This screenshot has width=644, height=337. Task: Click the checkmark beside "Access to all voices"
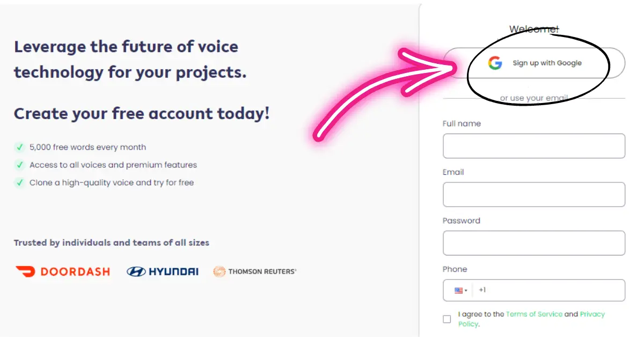pos(19,165)
